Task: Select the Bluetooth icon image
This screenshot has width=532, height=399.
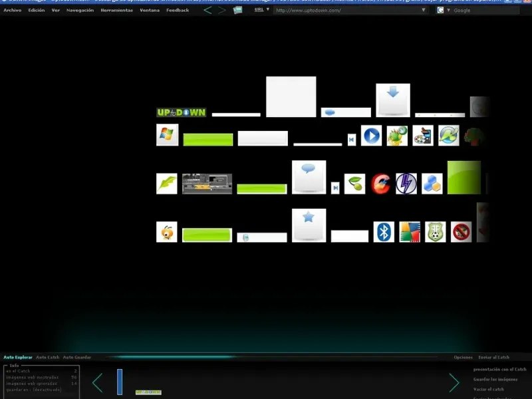Action: point(384,231)
